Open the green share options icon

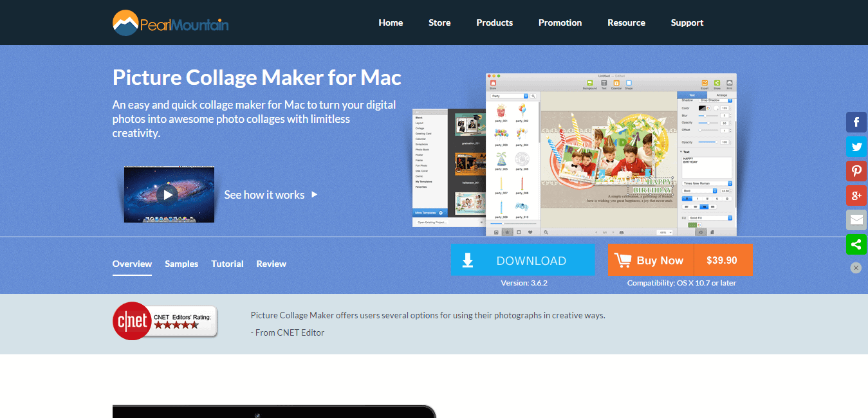click(x=856, y=244)
